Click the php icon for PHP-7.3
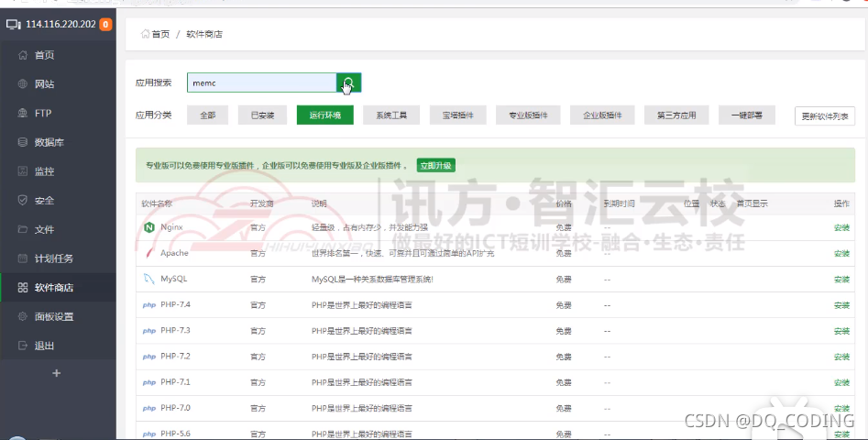 (148, 331)
